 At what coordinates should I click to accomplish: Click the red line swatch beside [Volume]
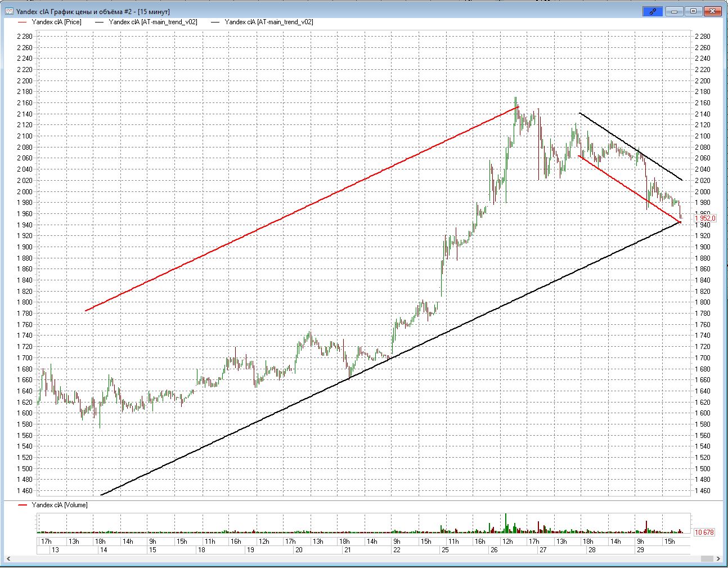click(x=23, y=505)
